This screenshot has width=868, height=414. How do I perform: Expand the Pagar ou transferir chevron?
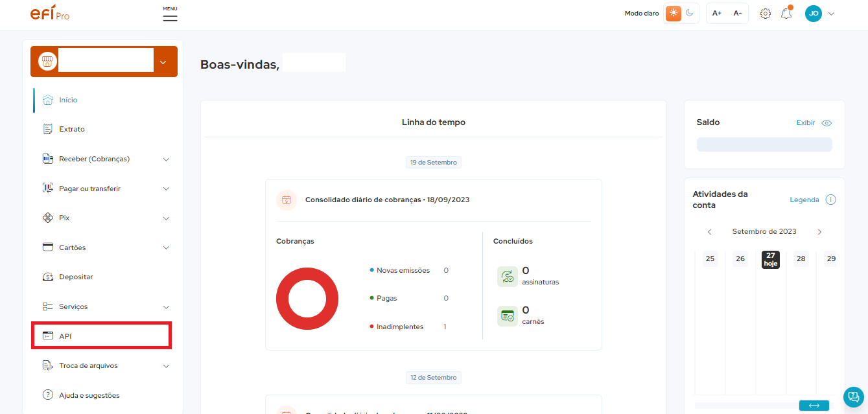(x=166, y=189)
